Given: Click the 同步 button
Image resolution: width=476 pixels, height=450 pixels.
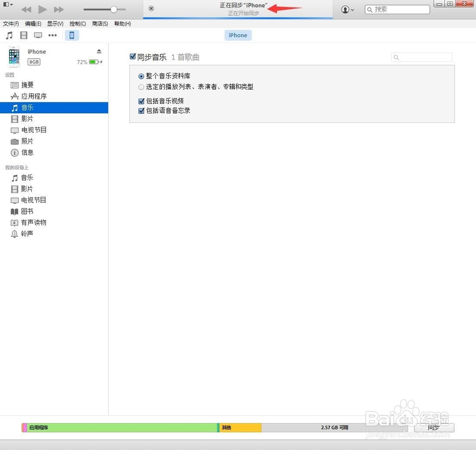Looking at the screenshot, I should 434,428.
